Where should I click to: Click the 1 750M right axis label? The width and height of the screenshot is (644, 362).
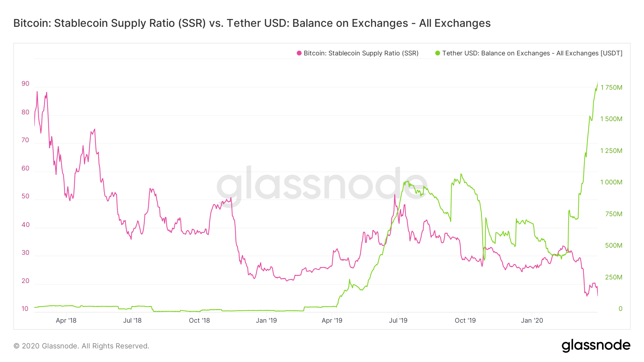click(611, 88)
